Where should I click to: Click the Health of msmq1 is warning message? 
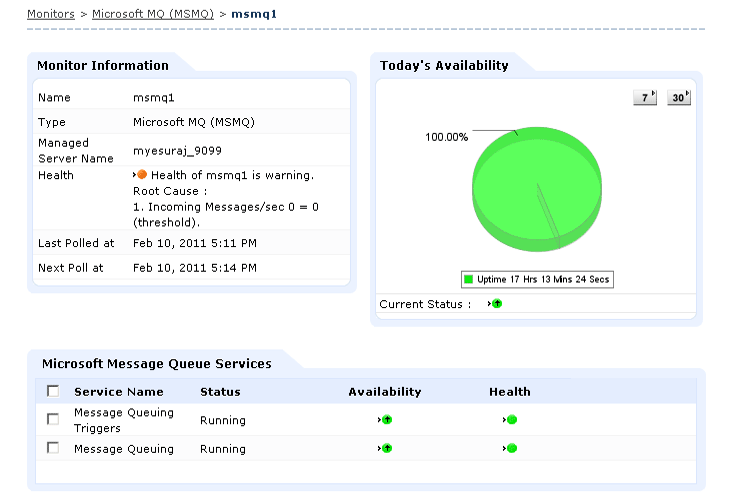[233, 175]
